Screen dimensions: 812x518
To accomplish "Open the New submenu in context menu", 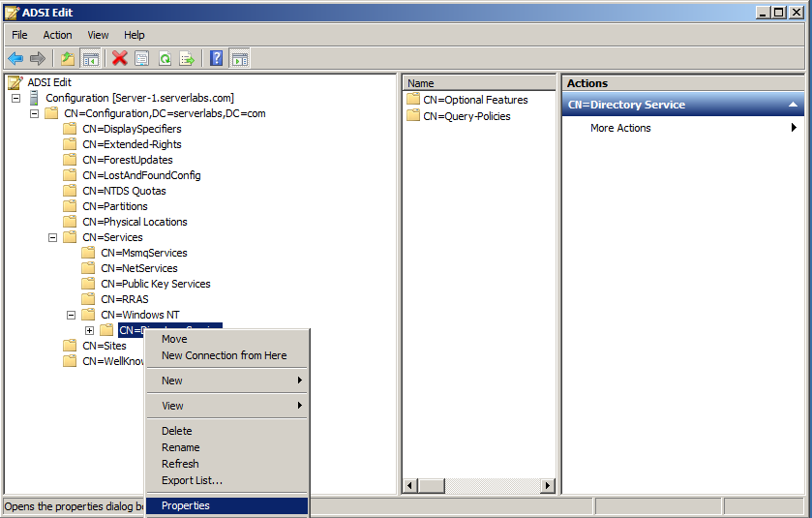I will tap(227, 381).
